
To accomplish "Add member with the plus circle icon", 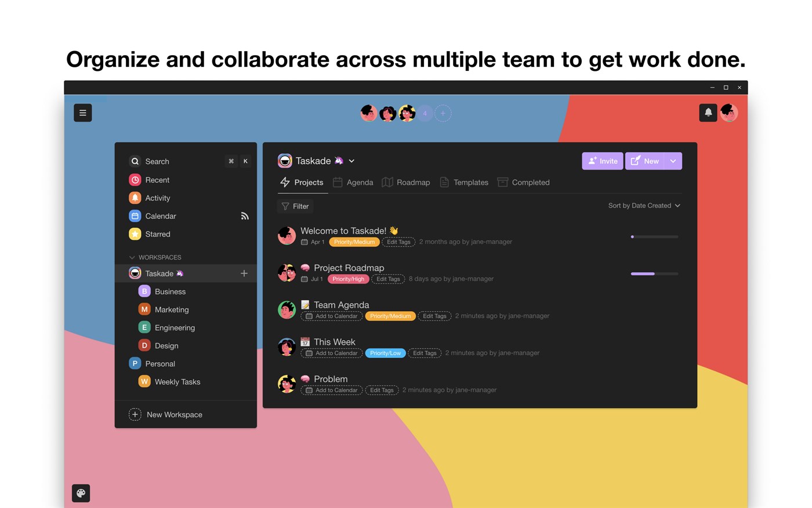I will 443,113.
